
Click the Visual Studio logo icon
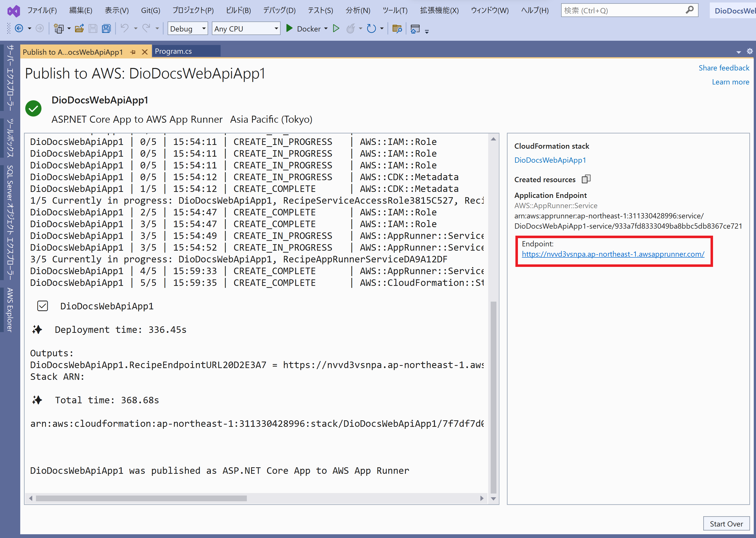point(13,11)
